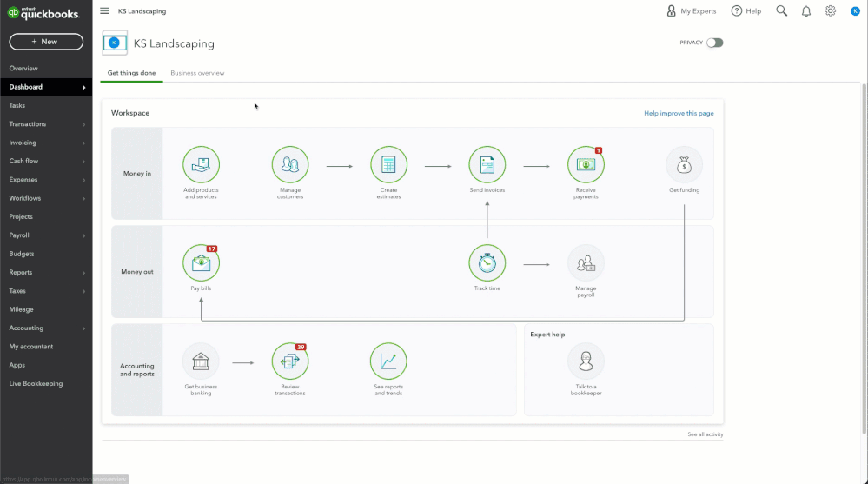The image size is (868, 484).
Task: Toggle the Privacy switch
Action: pos(715,43)
